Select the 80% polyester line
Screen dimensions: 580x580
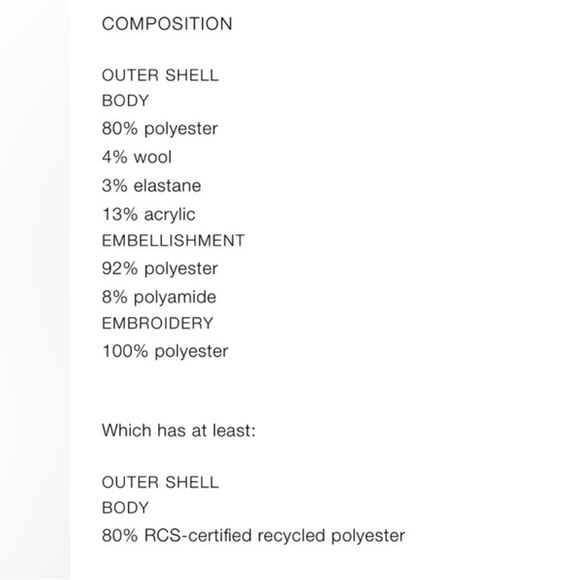160,129
